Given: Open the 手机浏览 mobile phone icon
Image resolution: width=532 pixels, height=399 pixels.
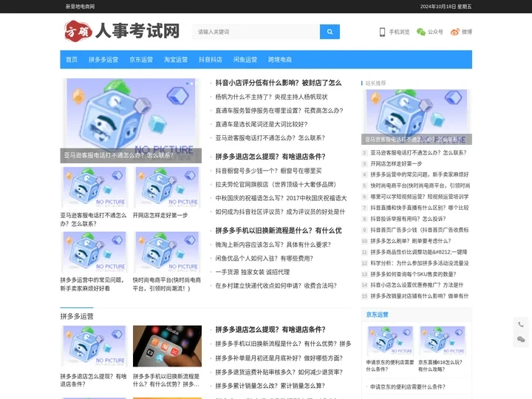Looking at the screenshot, I should tap(382, 32).
